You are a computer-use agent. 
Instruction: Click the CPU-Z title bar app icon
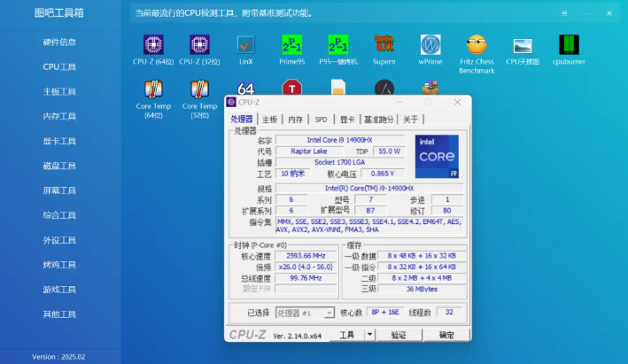231,102
